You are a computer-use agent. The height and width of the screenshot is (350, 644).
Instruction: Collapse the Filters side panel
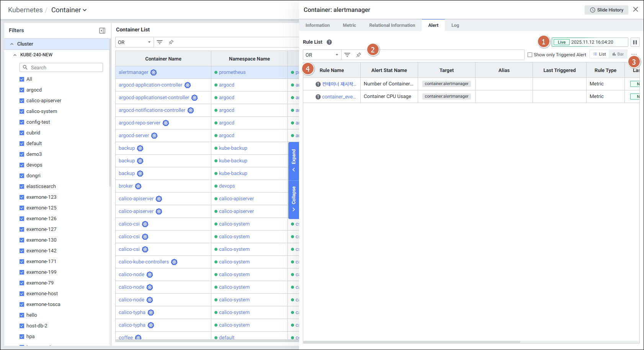[x=102, y=31]
